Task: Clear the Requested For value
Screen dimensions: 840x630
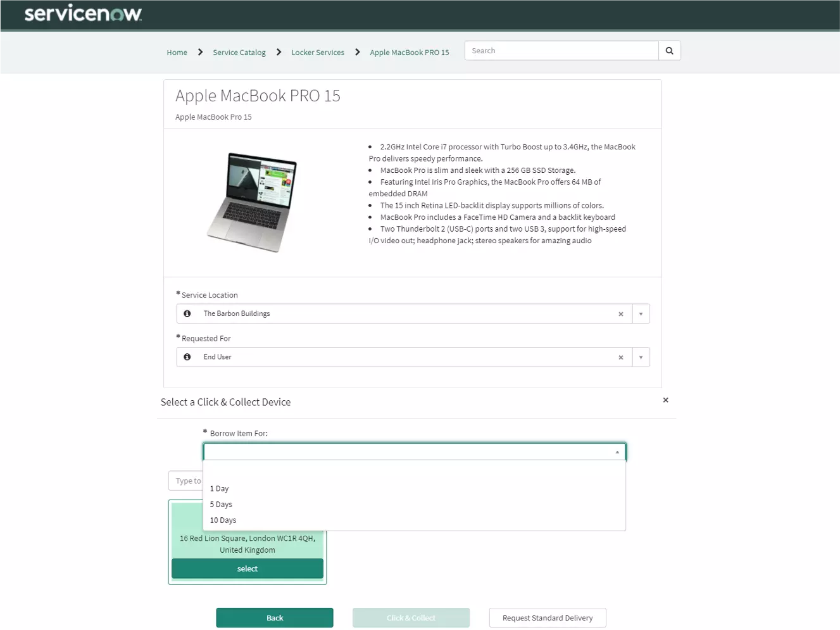Action: coord(621,358)
